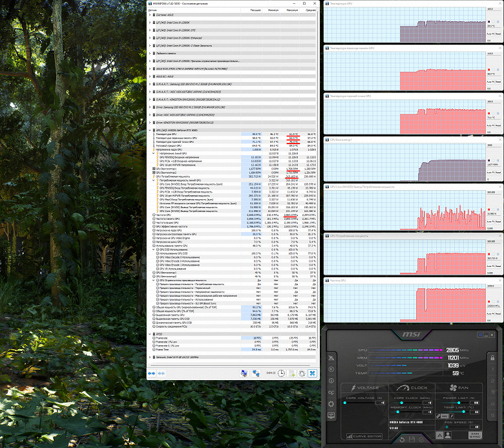Click Reset in Температура GPU graph
Image resolution: width=504 pixels, height=448 pixels.
tap(498, 34)
